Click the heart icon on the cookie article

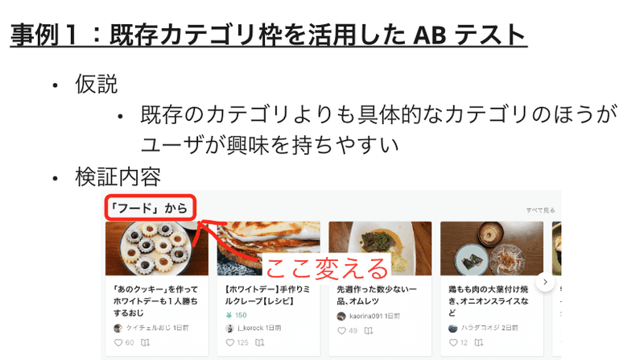(x=118, y=342)
